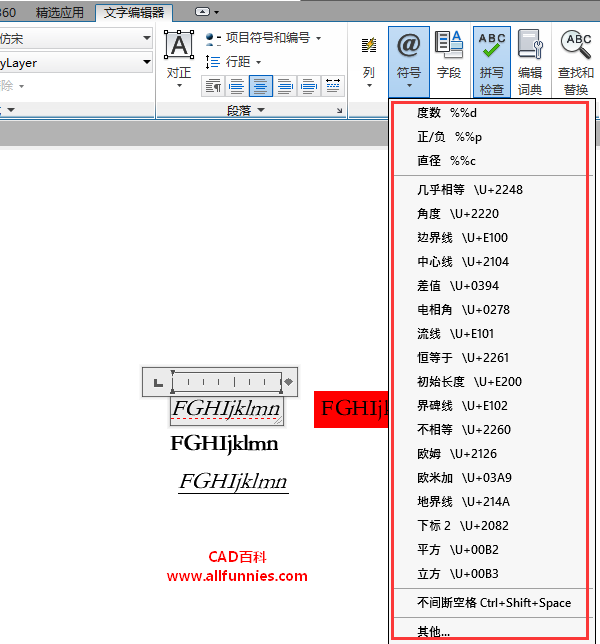Click the 字段 field icon
The image size is (600, 644).
(x=449, y=55)
